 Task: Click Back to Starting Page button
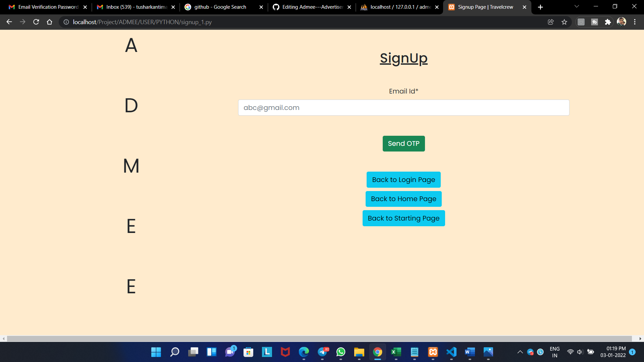click(x=404, y=218)
